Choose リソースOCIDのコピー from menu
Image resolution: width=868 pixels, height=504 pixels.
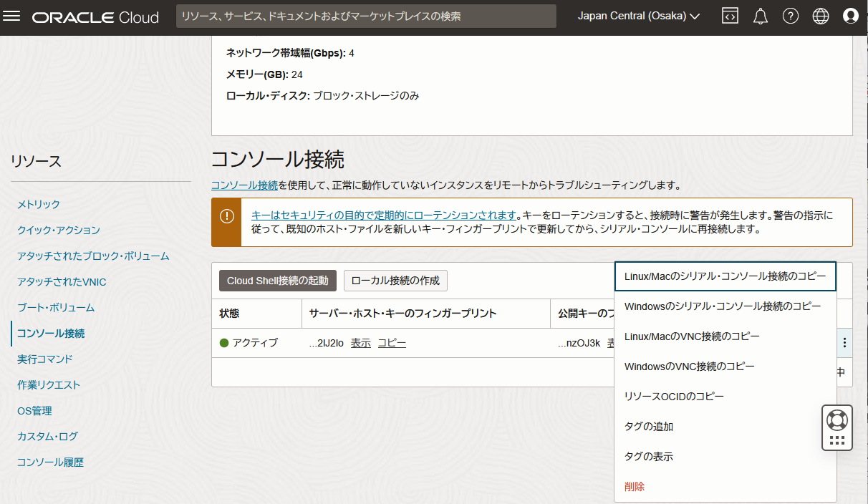[x=674, y=397]
